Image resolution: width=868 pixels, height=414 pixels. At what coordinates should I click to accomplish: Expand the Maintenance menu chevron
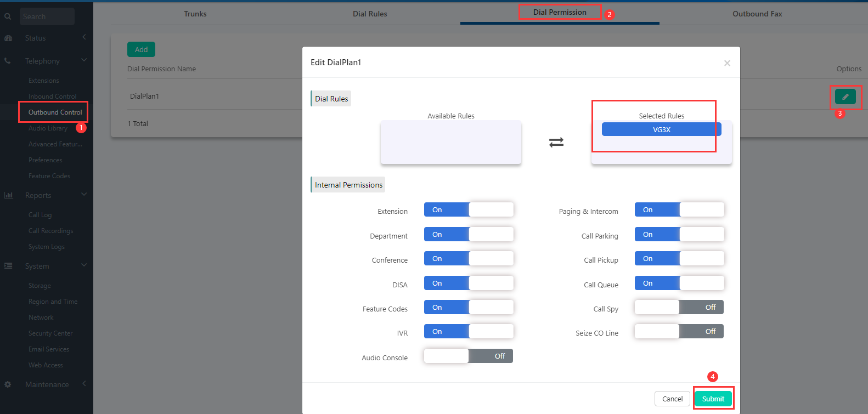coord(84,384)
